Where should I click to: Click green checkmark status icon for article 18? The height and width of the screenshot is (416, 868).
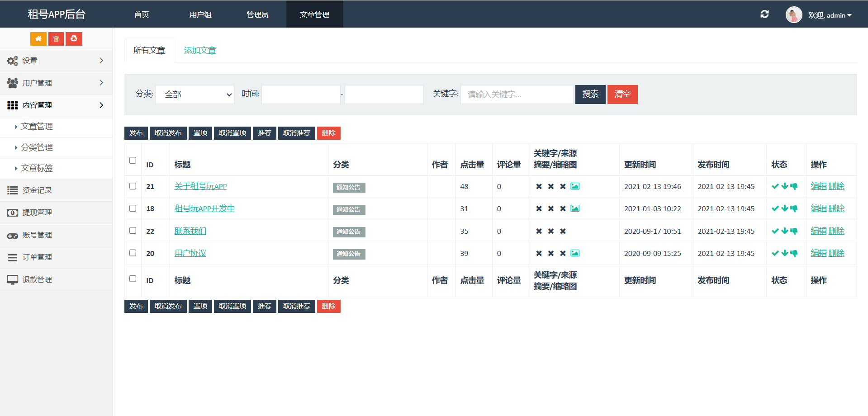[x=775, y=208]
